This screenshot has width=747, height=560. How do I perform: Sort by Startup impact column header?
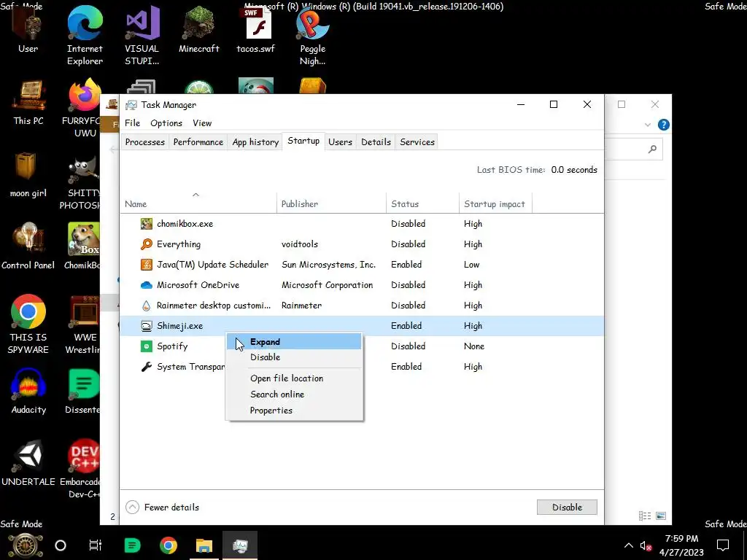(495, 204)
